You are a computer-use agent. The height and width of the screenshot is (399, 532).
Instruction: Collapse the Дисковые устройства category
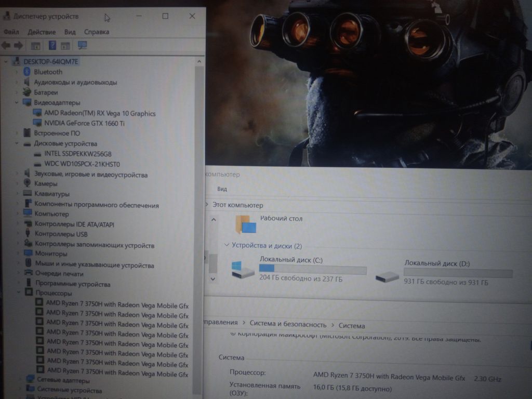[16, 143]
